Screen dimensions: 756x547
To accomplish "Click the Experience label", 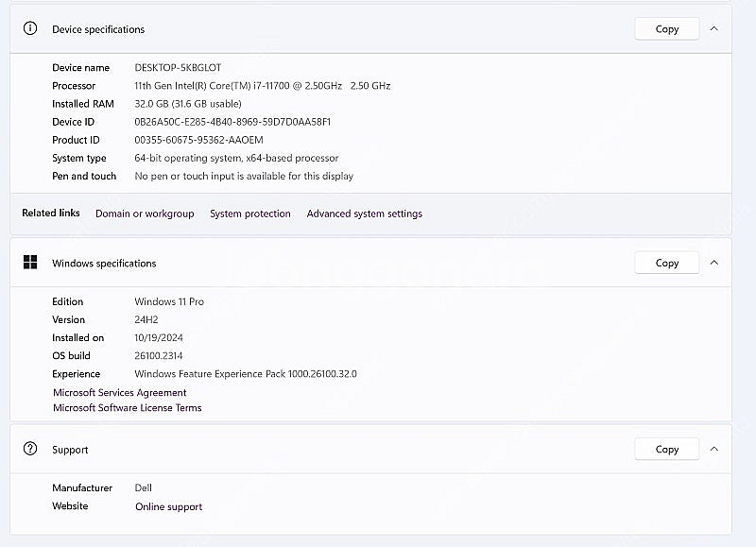I will point(77,374).
